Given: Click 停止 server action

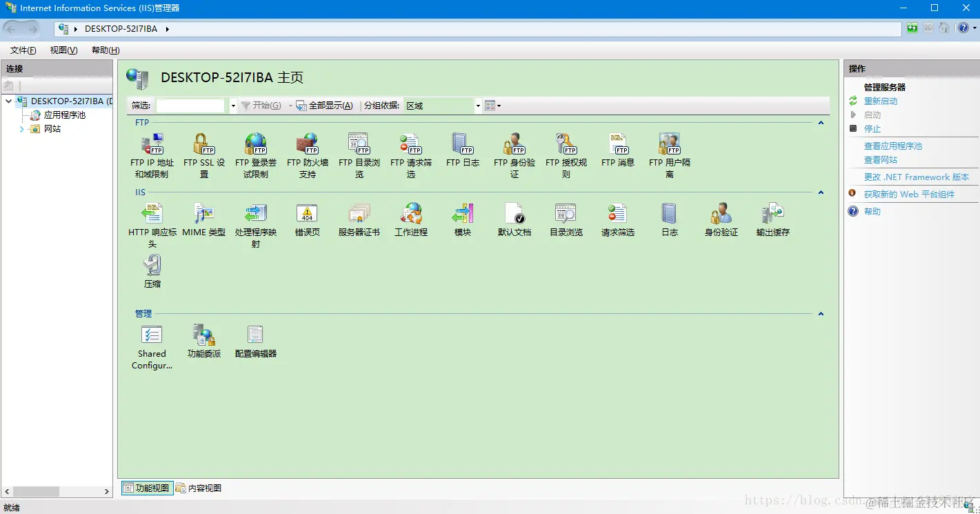Looking at the screenshot, I should [x=872, y=129].
